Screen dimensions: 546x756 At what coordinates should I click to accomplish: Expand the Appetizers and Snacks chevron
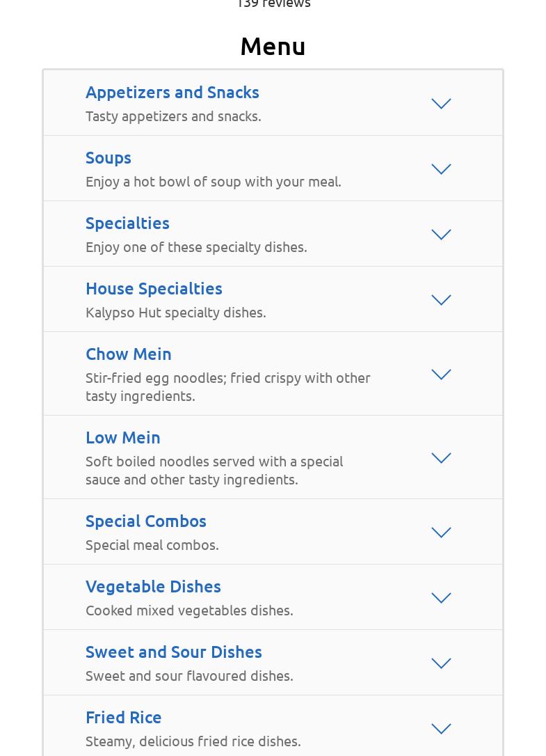click(x=441, y=103)
